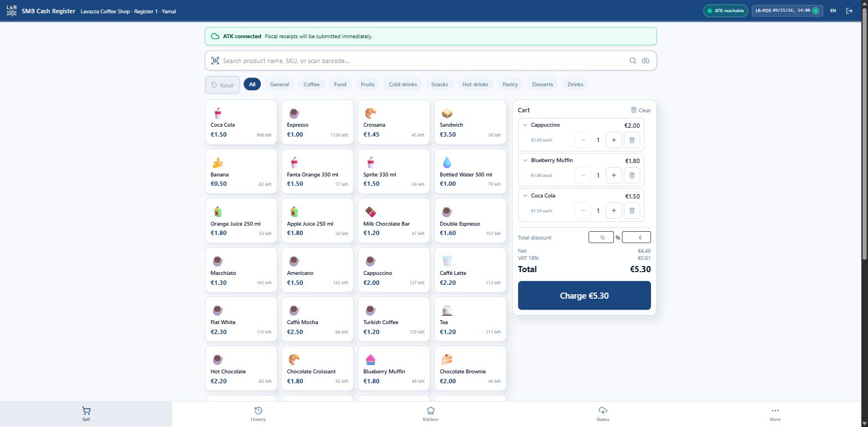The image size is (868, 427).
Task: Increase Blueberry Muffin quantity with plus
Action: click(613, 175)
